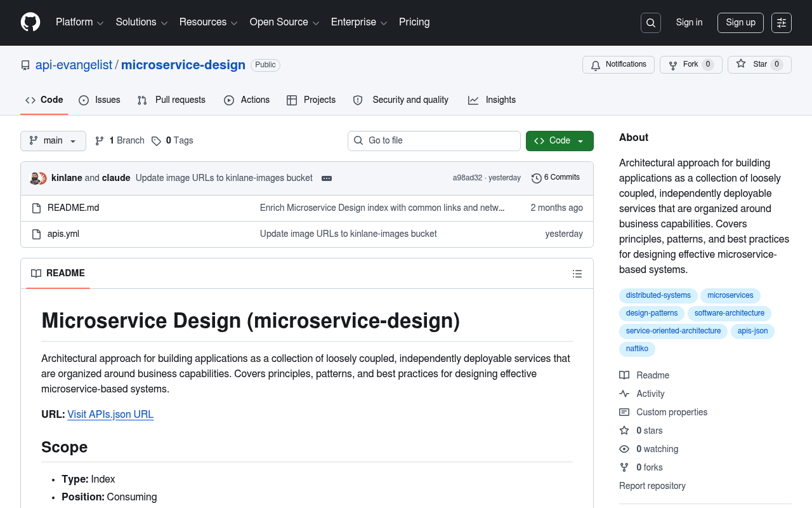Select the distributed-systems topic tag
The width and height of the screenshot is (812, 508).
point(658,296)
